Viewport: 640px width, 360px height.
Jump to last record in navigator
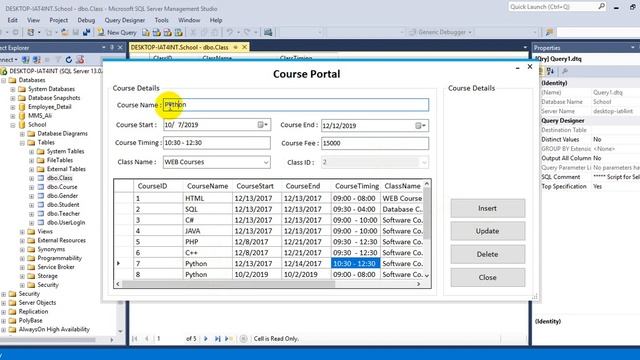(x=218, y=338)
